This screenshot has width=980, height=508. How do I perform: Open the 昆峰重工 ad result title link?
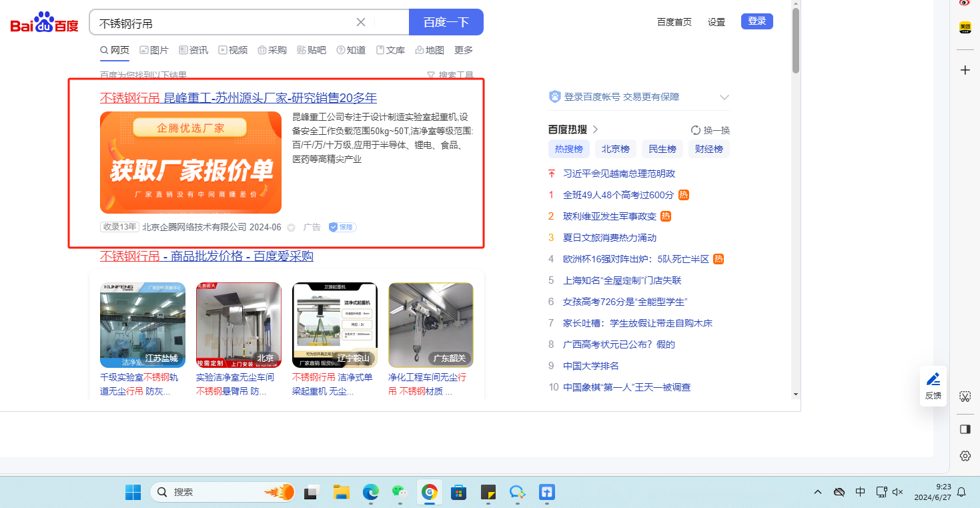[238, 98]
